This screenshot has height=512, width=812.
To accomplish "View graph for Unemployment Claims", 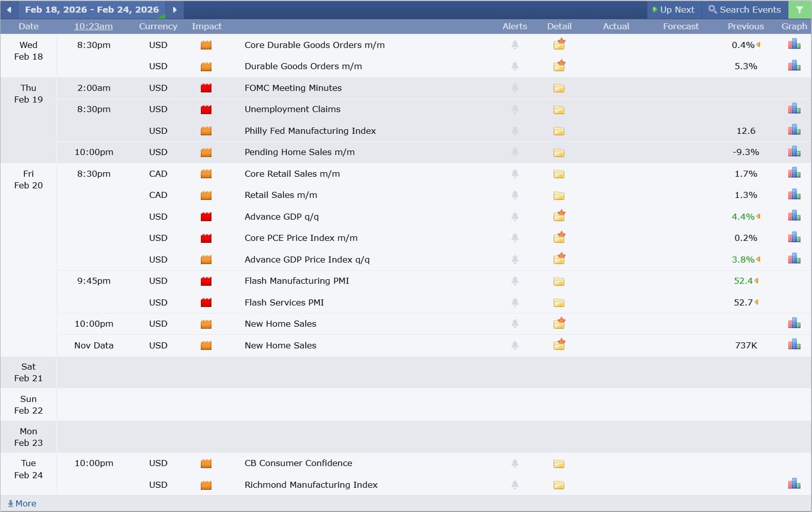I will point(794,109).
